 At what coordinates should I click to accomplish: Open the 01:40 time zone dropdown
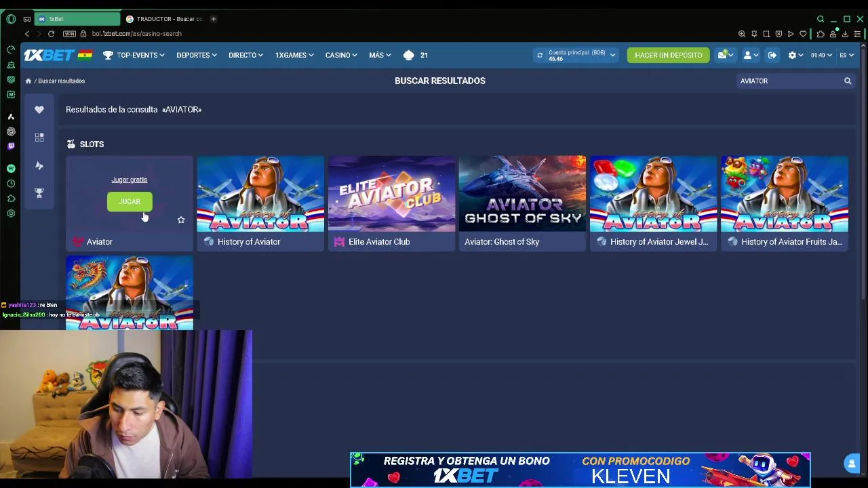coord(822,55)
